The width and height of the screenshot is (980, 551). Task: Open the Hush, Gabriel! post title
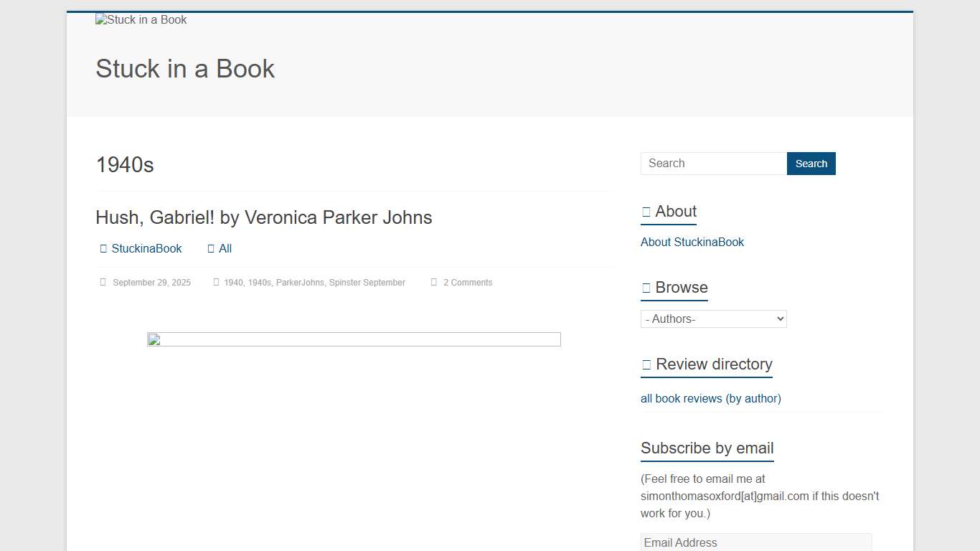[263, 217]
